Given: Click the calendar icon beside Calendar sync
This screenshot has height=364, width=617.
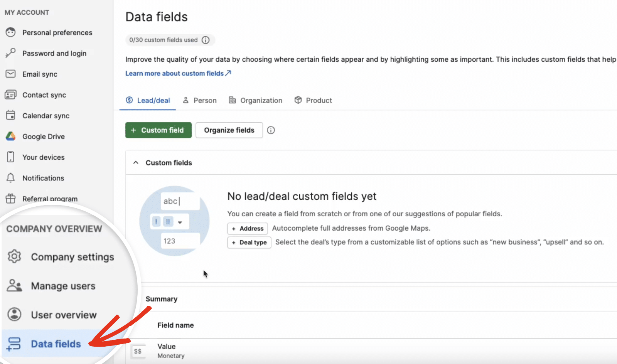Looking at the screenshot, I should coord(11,115).
